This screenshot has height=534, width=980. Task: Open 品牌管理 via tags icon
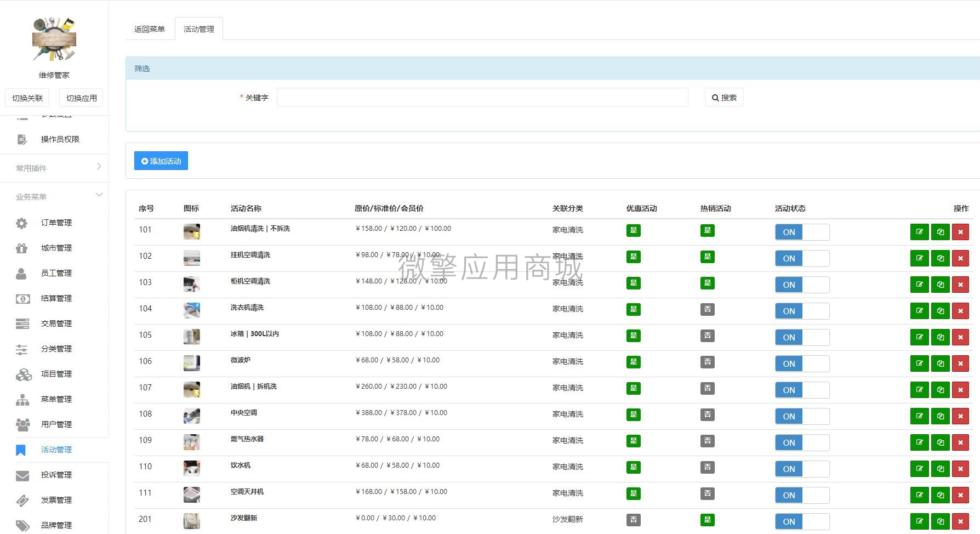click(x=22, y=526)
